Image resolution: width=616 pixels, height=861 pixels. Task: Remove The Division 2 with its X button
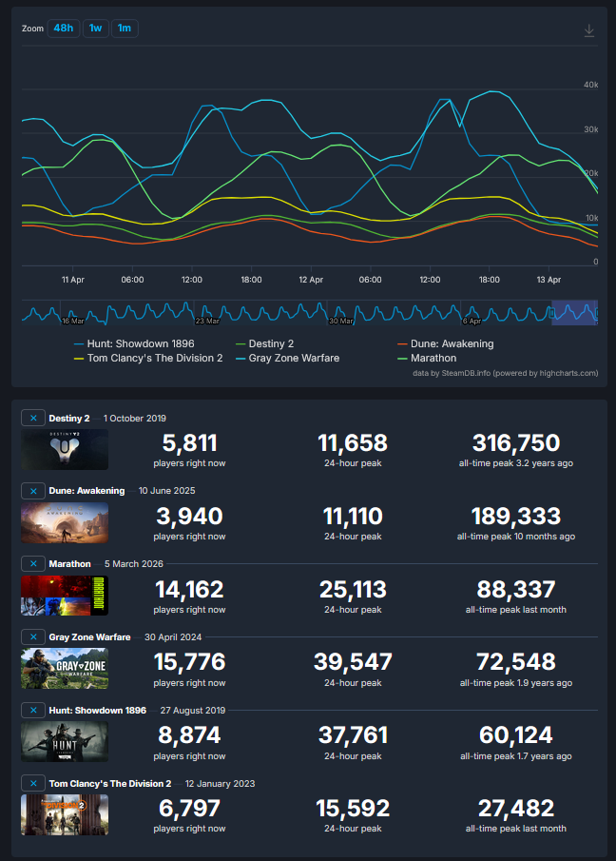coord(33,784)
